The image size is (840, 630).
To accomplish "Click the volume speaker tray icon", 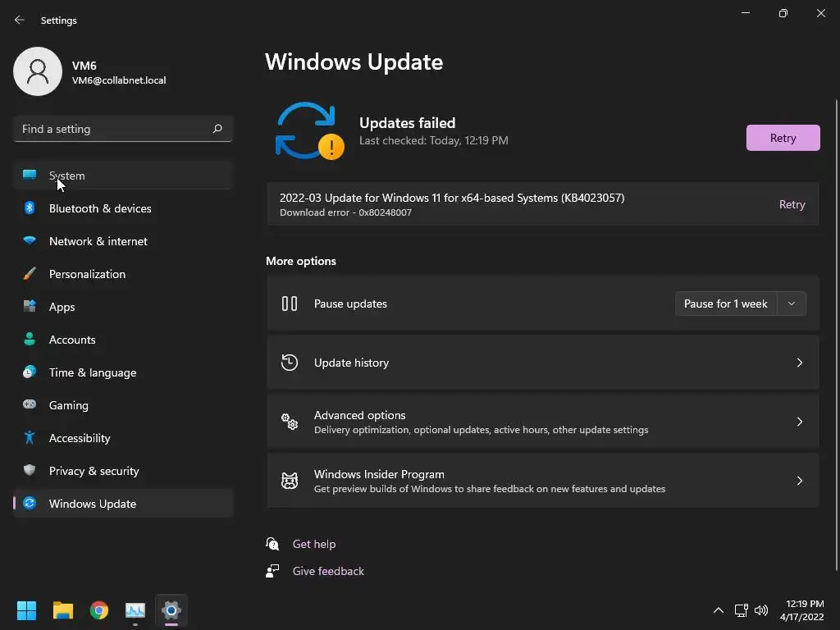I will click(760, 610).
